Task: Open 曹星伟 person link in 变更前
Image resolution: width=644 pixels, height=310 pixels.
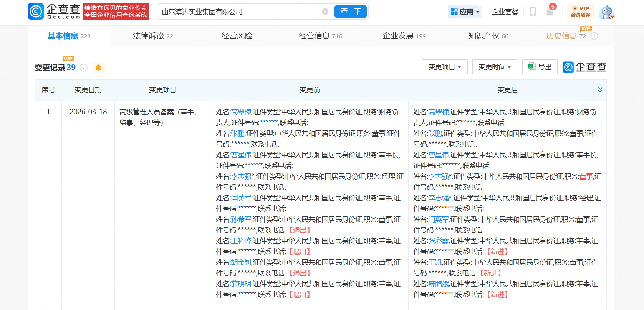Action: [241, 155]
